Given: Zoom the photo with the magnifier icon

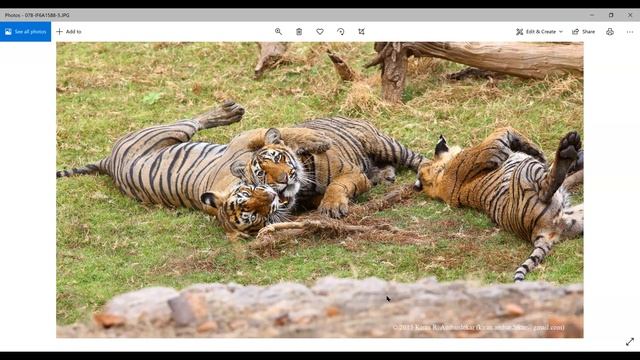Looking at the screenshot, I should (x=278, y=31).
